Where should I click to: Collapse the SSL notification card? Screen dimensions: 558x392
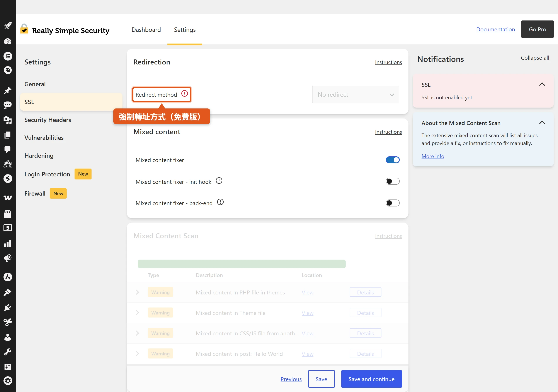tap(542, 84)
